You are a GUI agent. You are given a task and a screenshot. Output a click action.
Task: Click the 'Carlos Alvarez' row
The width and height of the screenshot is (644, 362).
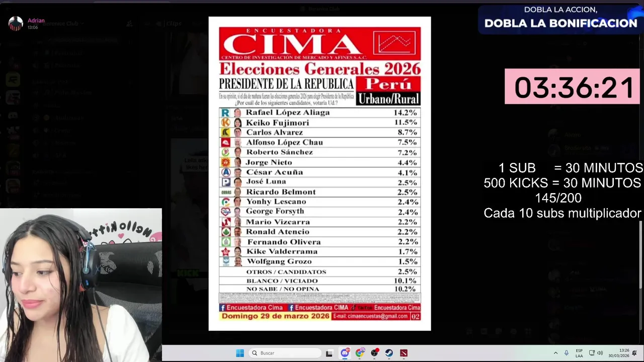click(319, 132)
